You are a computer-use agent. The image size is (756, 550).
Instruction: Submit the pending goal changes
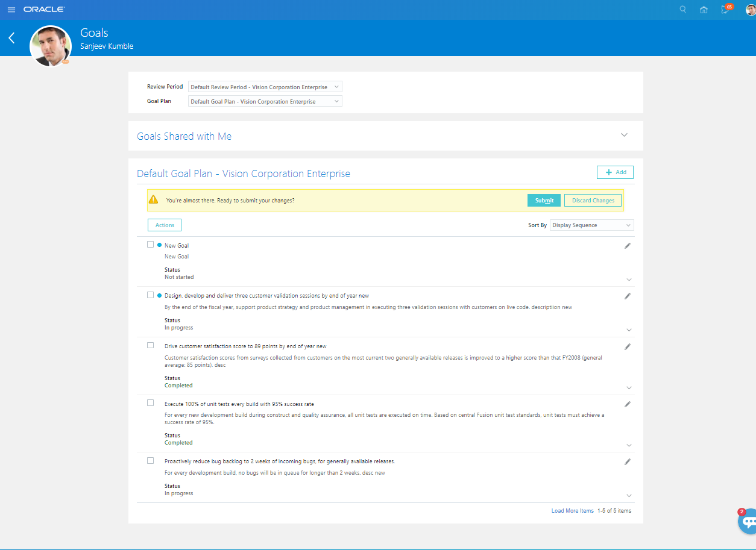(x=543, y=200)
